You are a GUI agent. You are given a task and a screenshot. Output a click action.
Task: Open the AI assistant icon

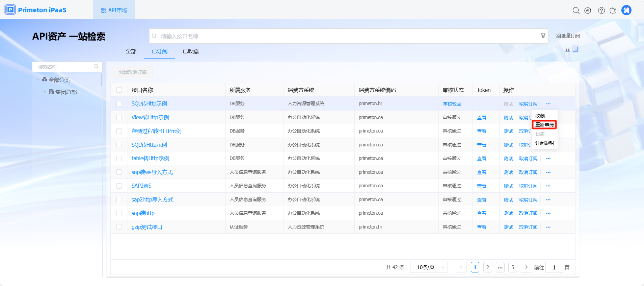(x=588, y=10)
